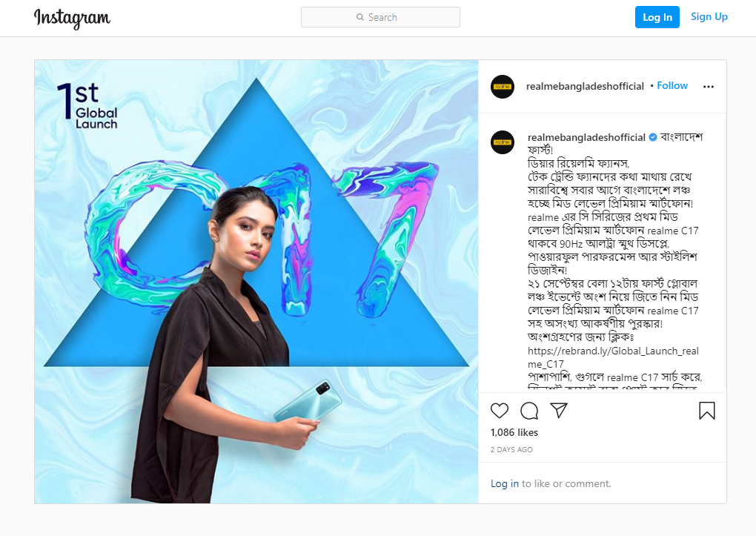Image resolution: width=756 pixels, height=536 pixels.
Task: Click the blue Log In button
Action: coord(657,17)
